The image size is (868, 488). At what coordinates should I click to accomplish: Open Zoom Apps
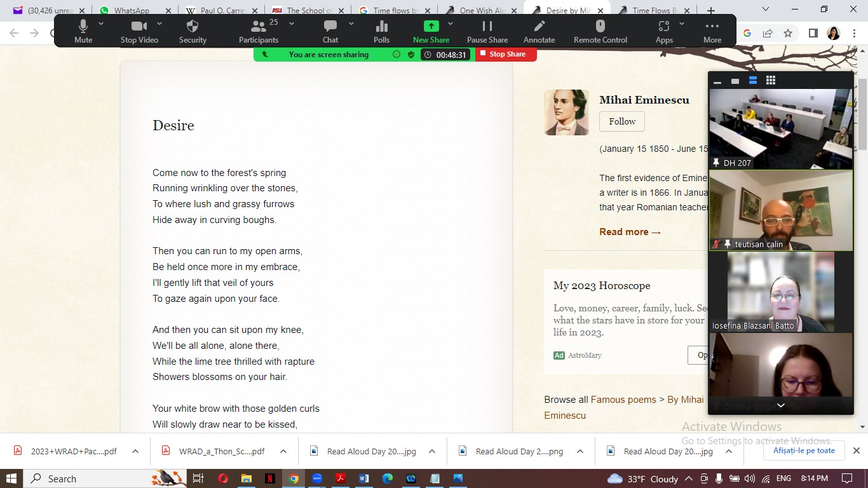[x=664, y=30]
